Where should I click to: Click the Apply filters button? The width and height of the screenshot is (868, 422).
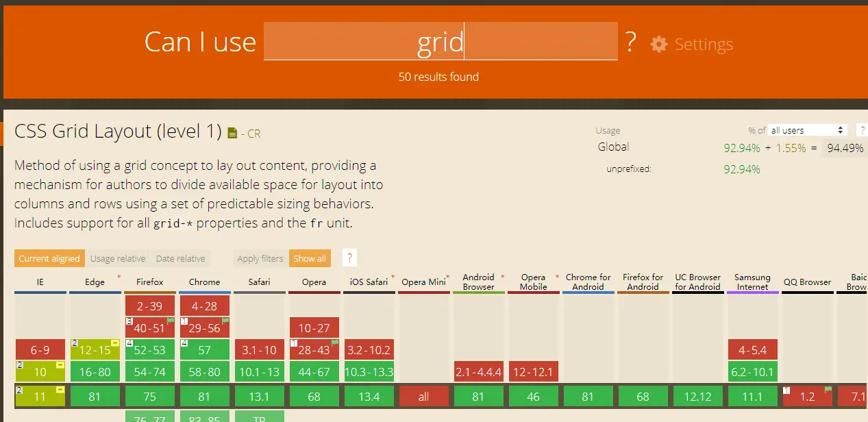pos(260,258)
